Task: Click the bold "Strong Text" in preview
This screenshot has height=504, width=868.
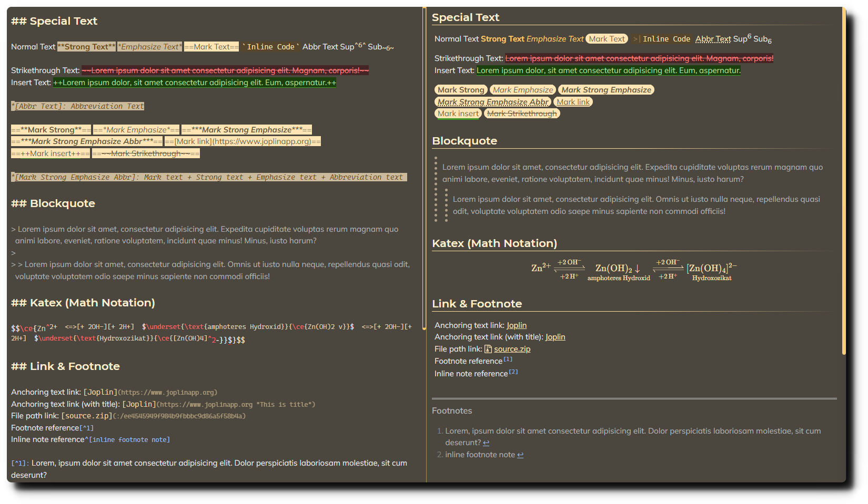Action: (502, 39)
